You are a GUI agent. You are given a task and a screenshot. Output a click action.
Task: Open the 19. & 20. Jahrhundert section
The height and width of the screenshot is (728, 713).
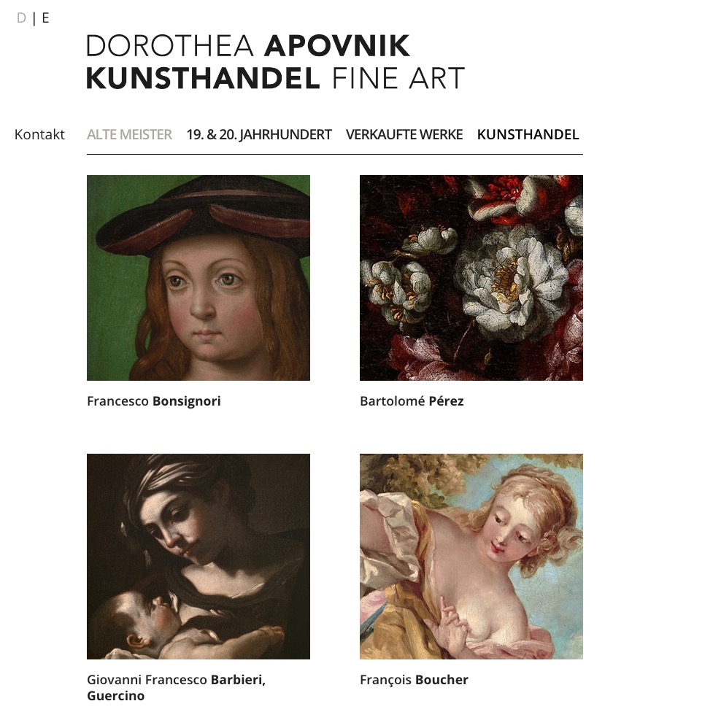[x=259, y=135]
